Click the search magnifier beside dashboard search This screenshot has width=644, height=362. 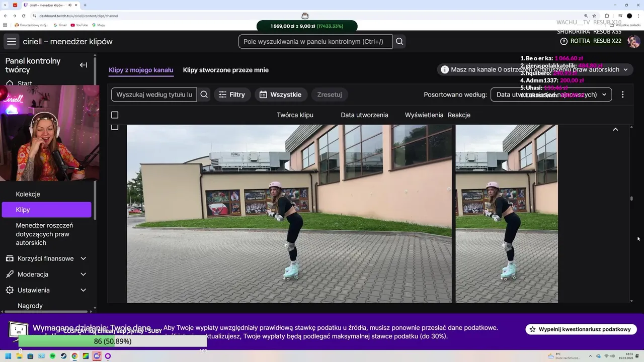(x=399, y=42)
